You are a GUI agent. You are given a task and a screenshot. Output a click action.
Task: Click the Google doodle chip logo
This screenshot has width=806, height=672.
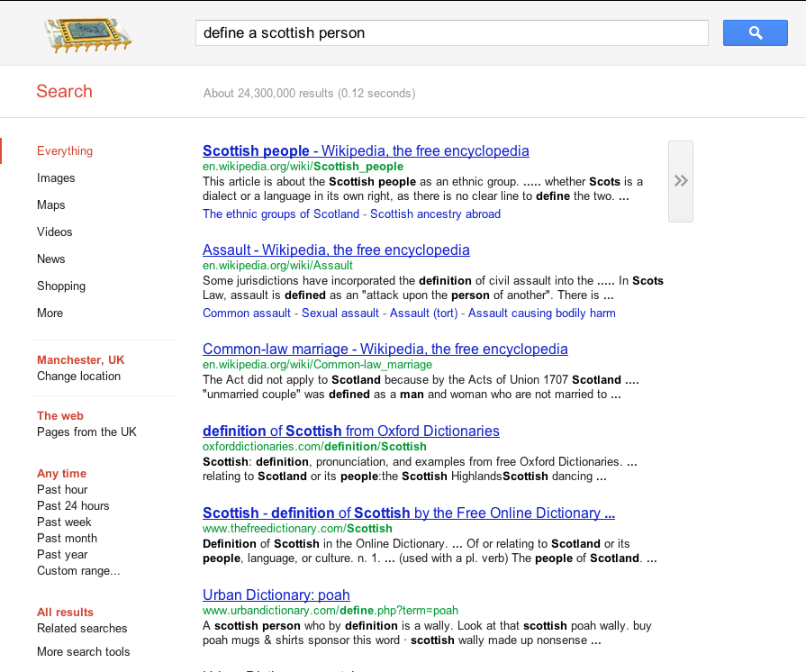tap(88, 35)
